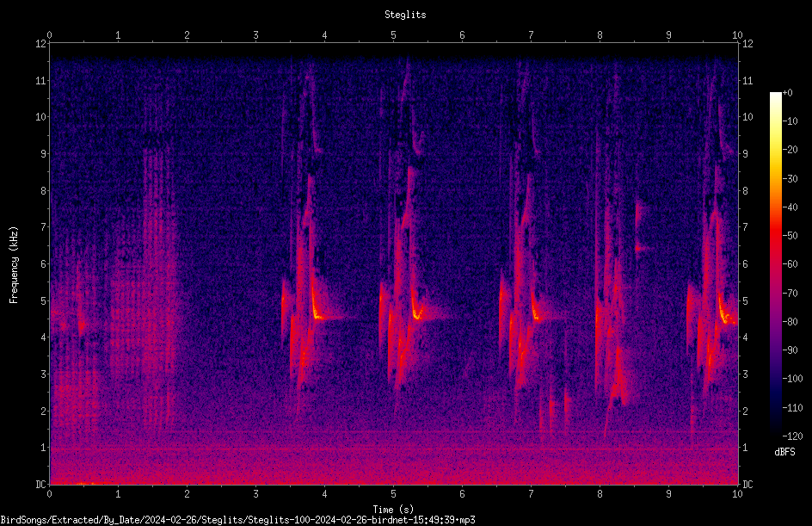
Task: Click the dBFS label under the color bar
Action: [784, 452]
